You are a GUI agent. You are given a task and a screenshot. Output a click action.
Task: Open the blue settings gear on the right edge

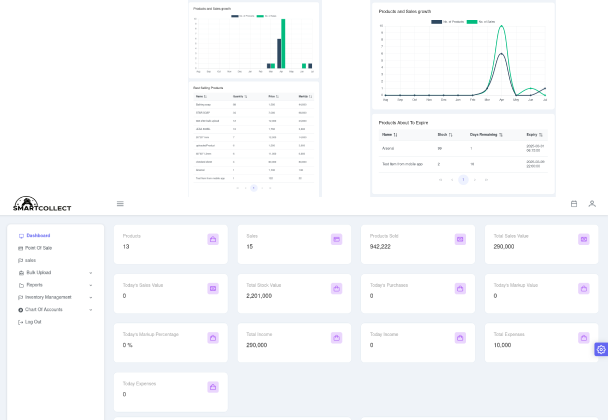point(601,349)
